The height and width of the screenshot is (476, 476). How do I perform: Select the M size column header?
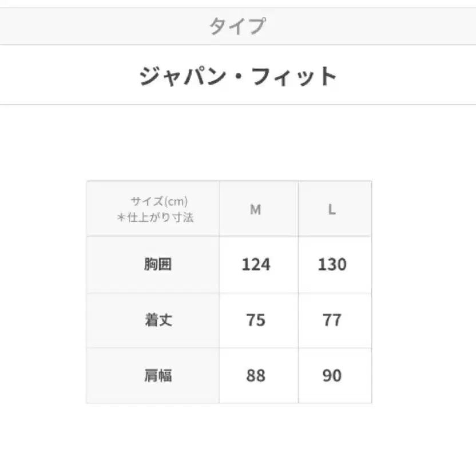pos(256,209)
